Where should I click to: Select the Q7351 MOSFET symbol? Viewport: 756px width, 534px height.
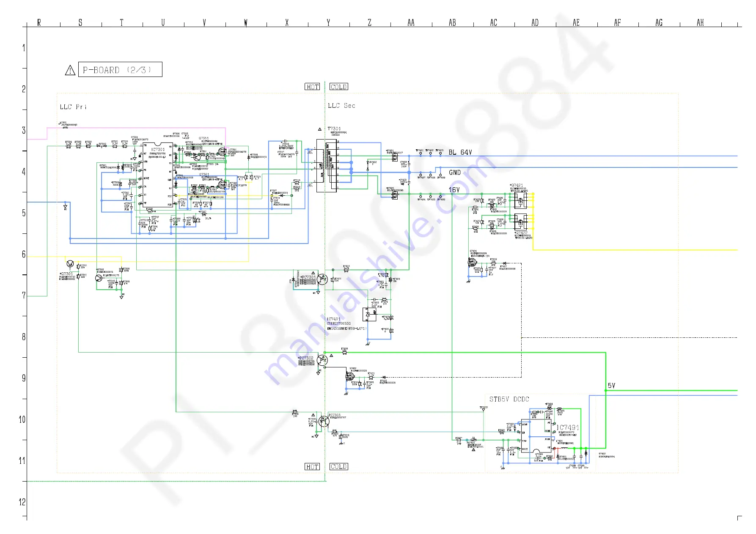[x=221, y=151]
